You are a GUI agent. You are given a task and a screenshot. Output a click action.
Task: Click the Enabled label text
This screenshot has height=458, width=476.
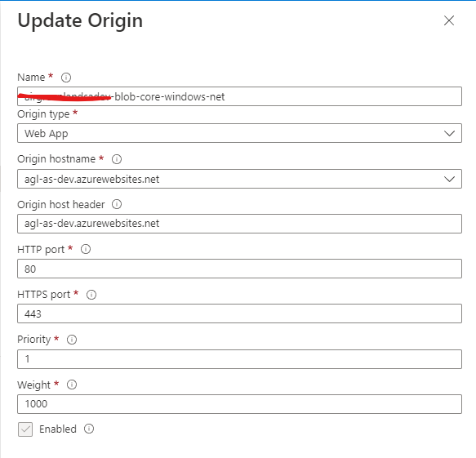pos(58,429)
